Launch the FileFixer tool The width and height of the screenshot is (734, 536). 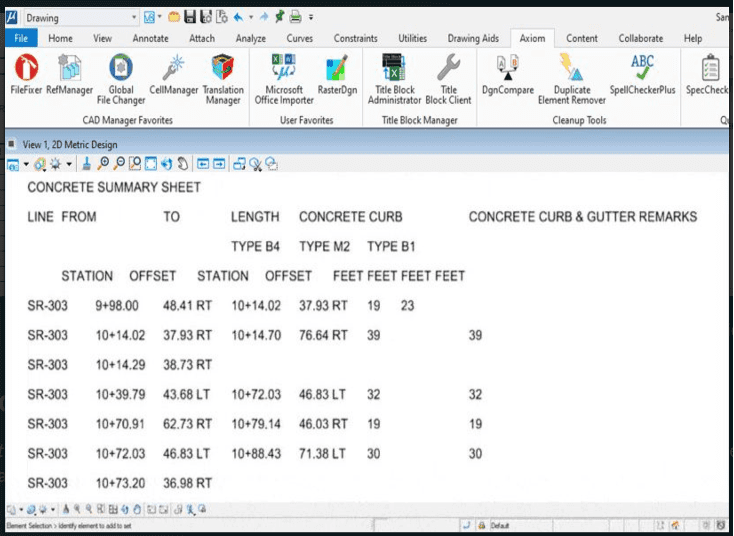26,74
